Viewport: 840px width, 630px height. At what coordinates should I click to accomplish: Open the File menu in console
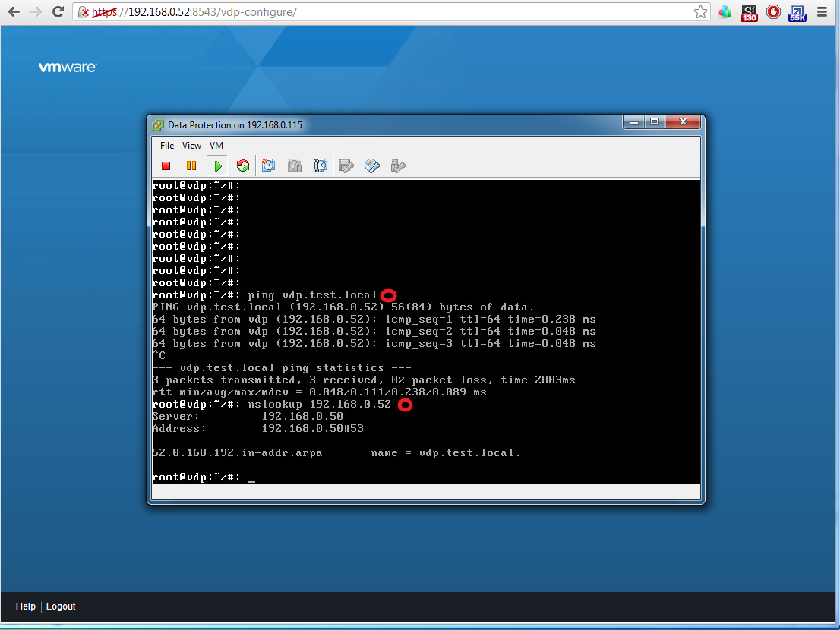[x=167, y=146]
